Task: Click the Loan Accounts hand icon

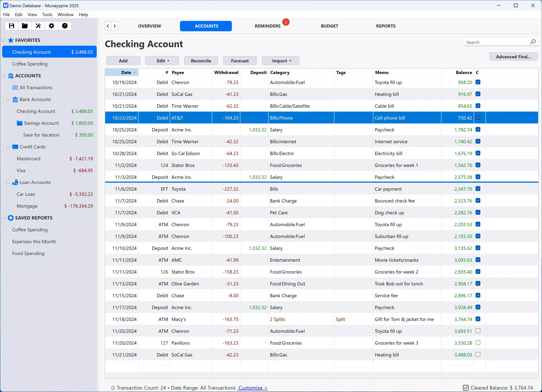Action: (15, 182)
